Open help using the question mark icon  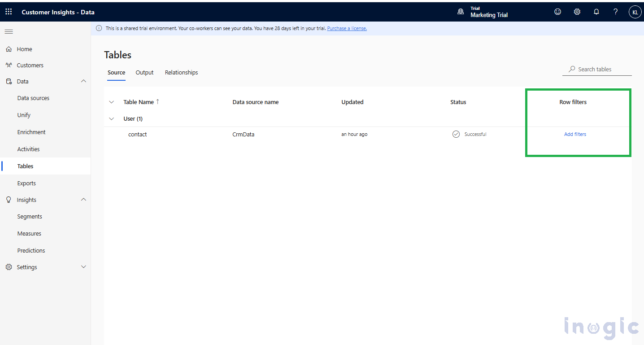[615, 12]
